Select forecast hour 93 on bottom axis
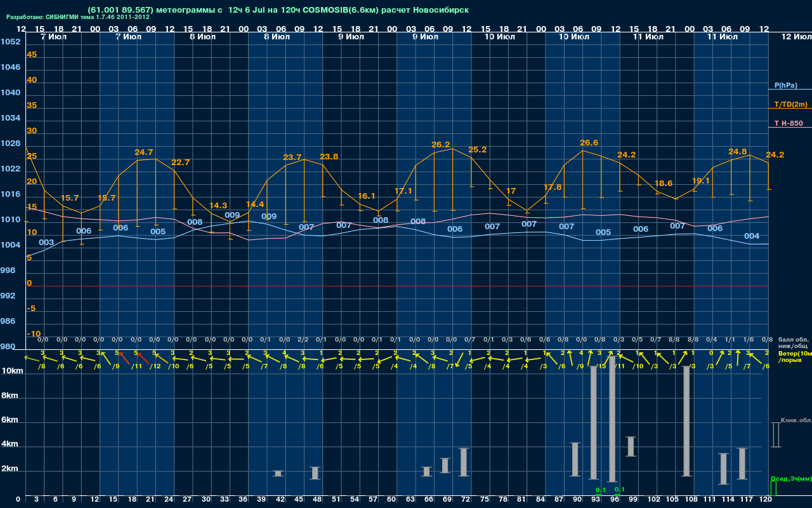This screenshot has width=812, height=508. coord(596,500)
